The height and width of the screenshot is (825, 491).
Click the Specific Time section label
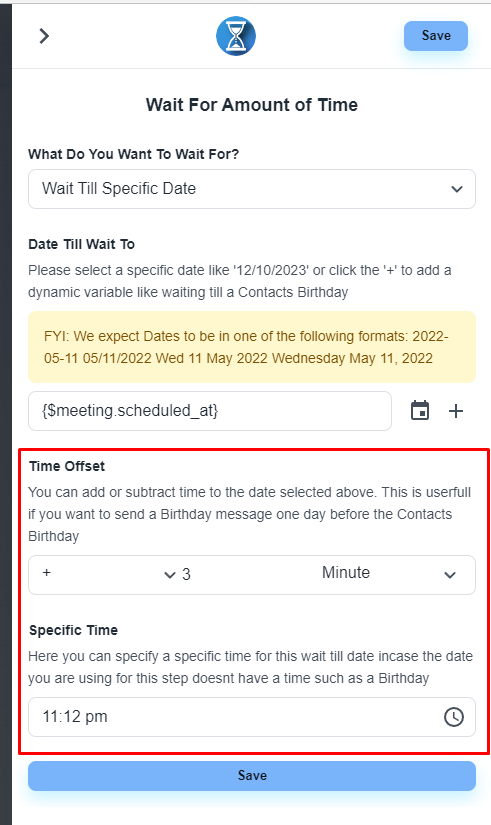pyautogui.click(x=73, y=630)
